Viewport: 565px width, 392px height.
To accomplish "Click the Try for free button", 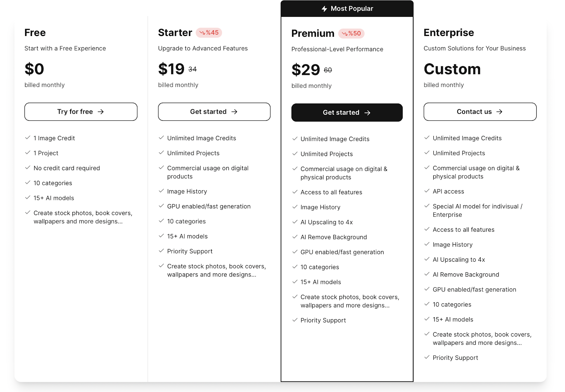I will (81, 112).
